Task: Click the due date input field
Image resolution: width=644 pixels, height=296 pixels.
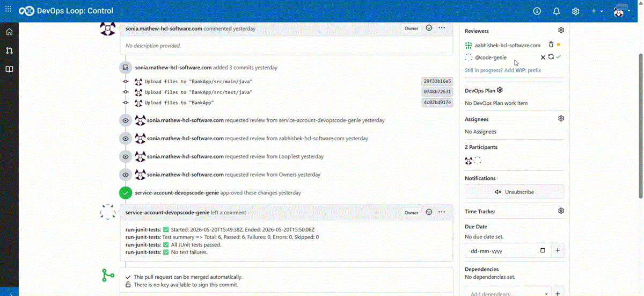Action: [x=507, y=250]
